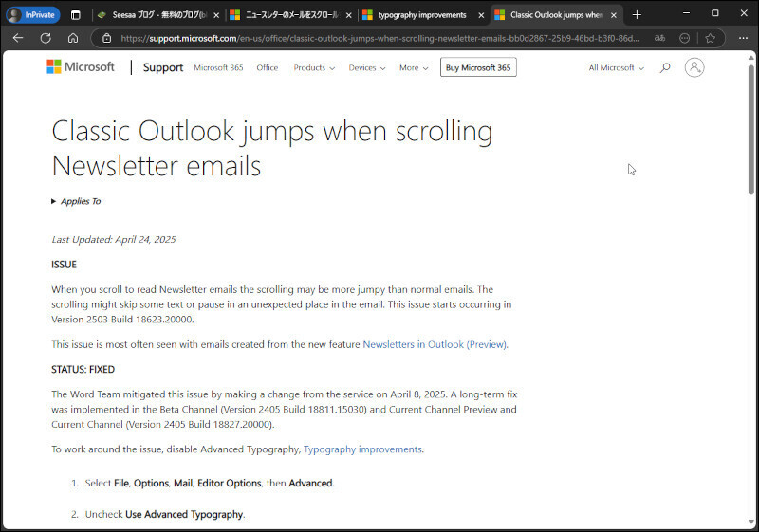Open the site search magnifier icon

point(665,67)
